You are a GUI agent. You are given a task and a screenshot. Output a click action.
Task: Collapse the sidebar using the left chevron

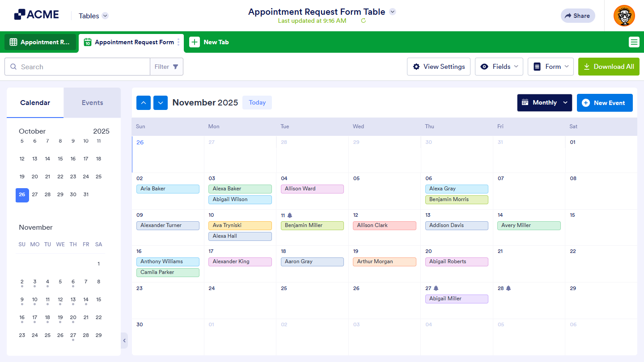pyautogui.click(x=124, y=340)
